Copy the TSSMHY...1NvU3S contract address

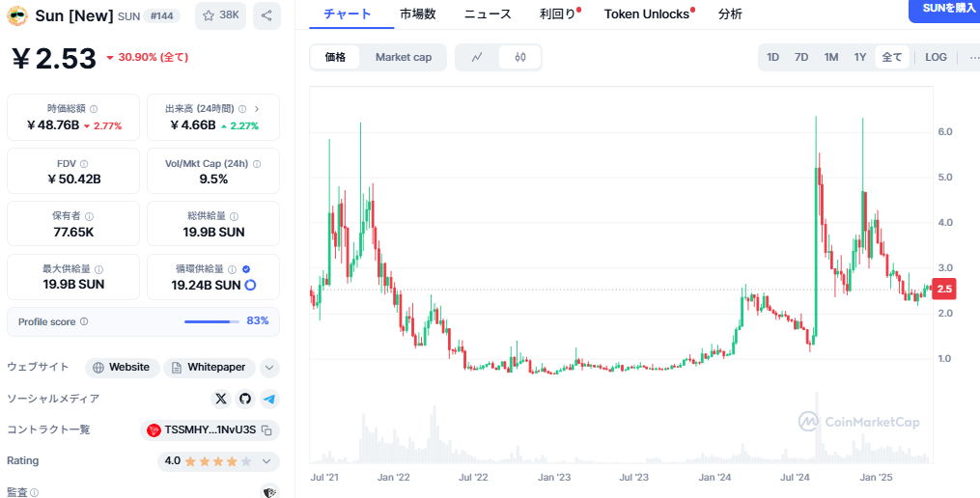[266, 430]
